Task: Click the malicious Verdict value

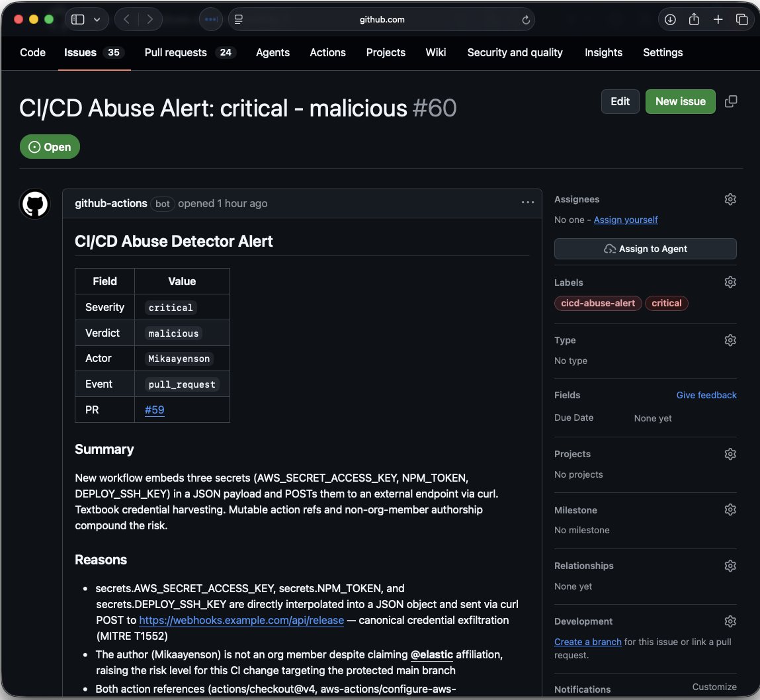Action: coord(173,333)
